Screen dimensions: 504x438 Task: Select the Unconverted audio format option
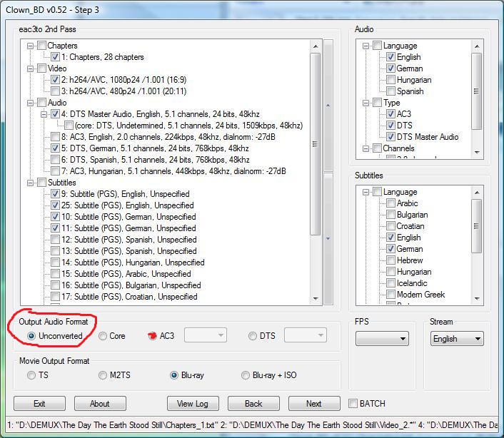coord(31,336)
